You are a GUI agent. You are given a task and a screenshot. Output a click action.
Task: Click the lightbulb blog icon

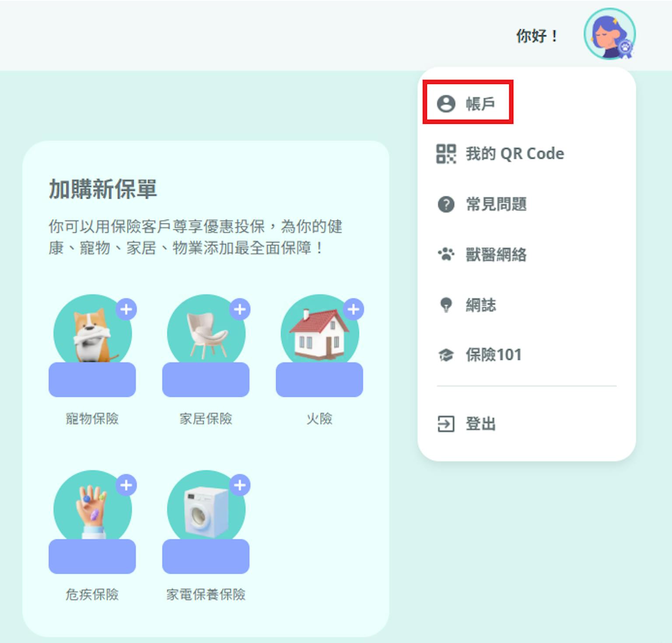click(x=446, y=305)
